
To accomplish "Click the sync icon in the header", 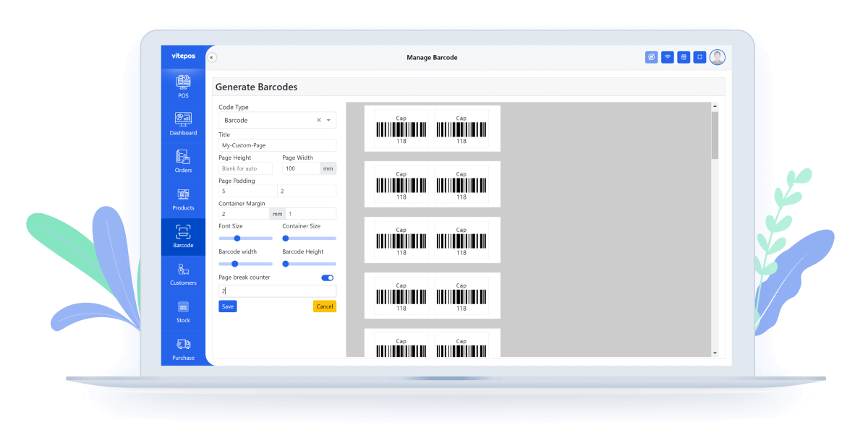I will click(650, 56).
